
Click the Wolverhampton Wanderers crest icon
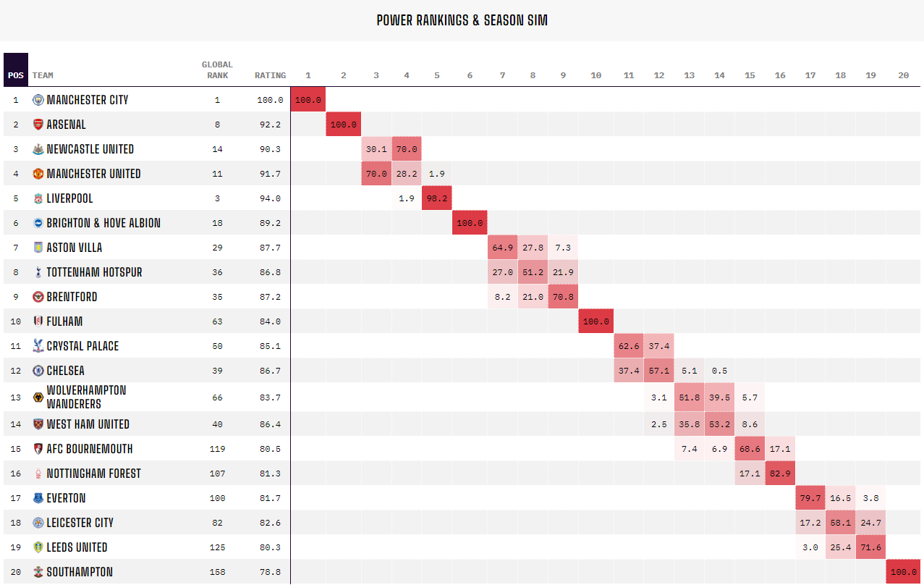click(x=38, y=397)
